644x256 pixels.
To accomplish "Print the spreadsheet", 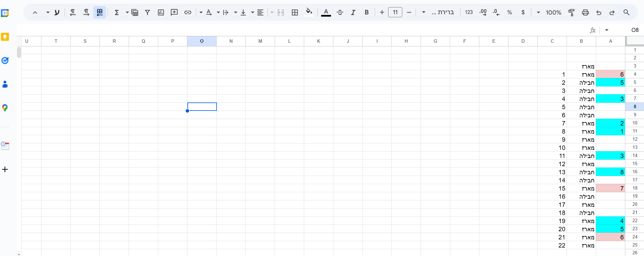I will click(x=585, y=13).
